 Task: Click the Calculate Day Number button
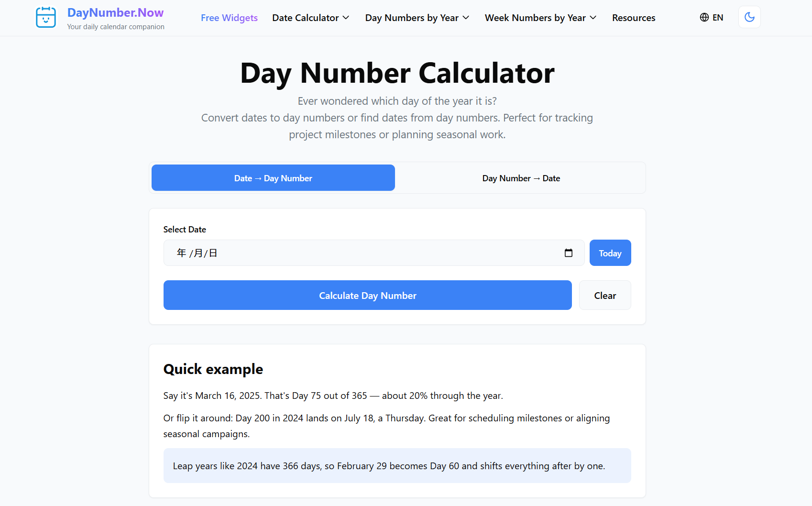point(367,296)
